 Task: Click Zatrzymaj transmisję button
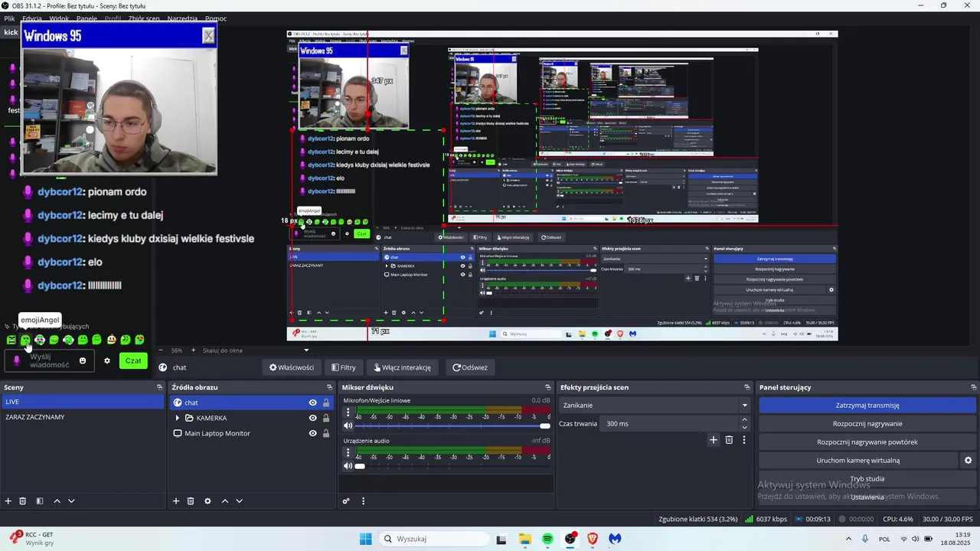point(867,406)
